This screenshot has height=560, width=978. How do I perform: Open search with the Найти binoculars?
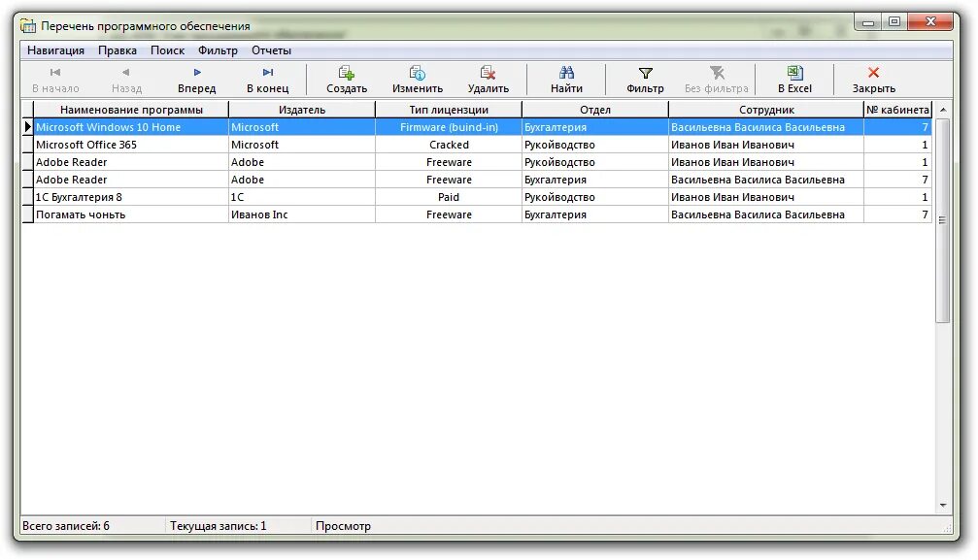566,81
